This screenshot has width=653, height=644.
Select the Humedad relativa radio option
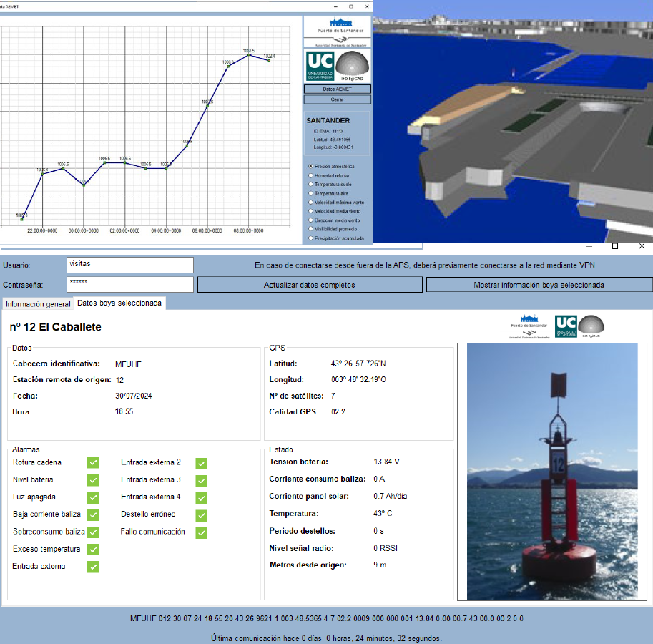tap(310, 175)
